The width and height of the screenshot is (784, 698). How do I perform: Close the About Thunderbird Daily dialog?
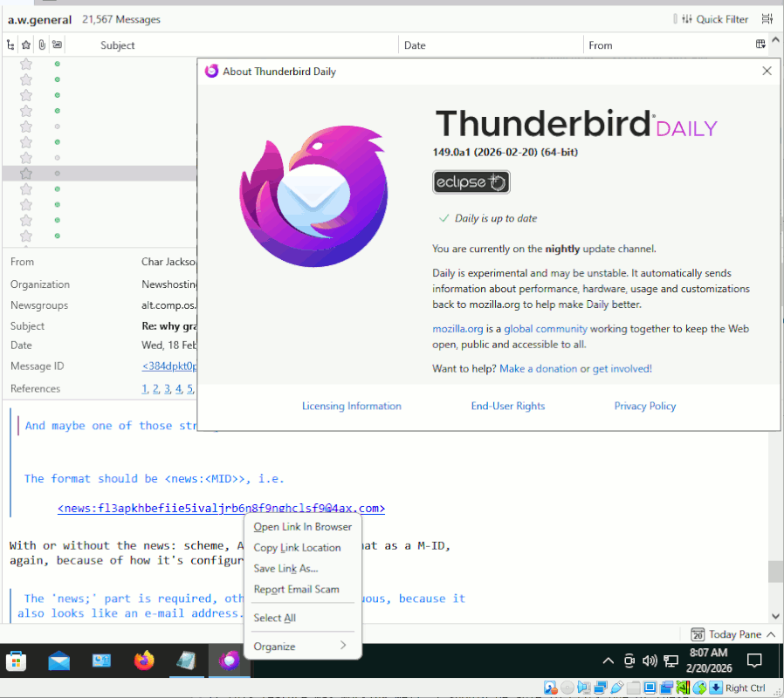point(767,71)
